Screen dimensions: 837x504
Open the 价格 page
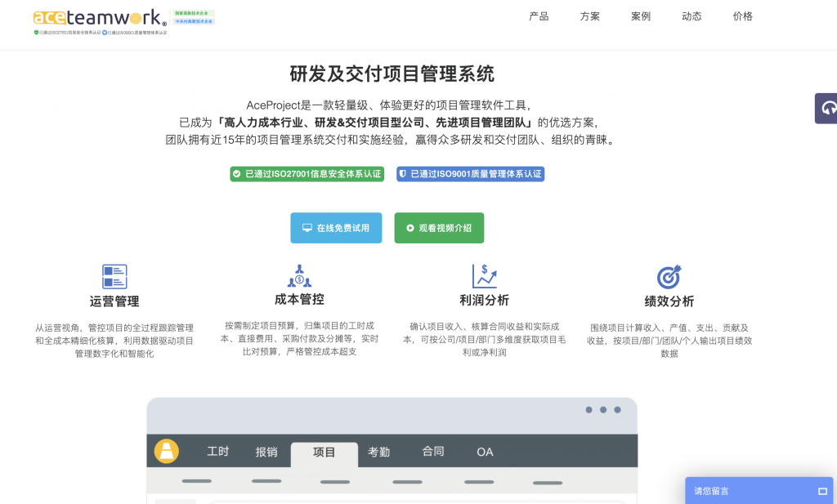click(x=742, y=16)
